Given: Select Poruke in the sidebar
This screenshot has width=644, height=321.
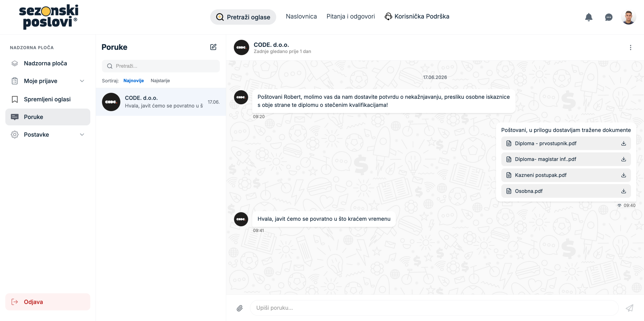Looking at the screenshot, I should pos(48,117).
